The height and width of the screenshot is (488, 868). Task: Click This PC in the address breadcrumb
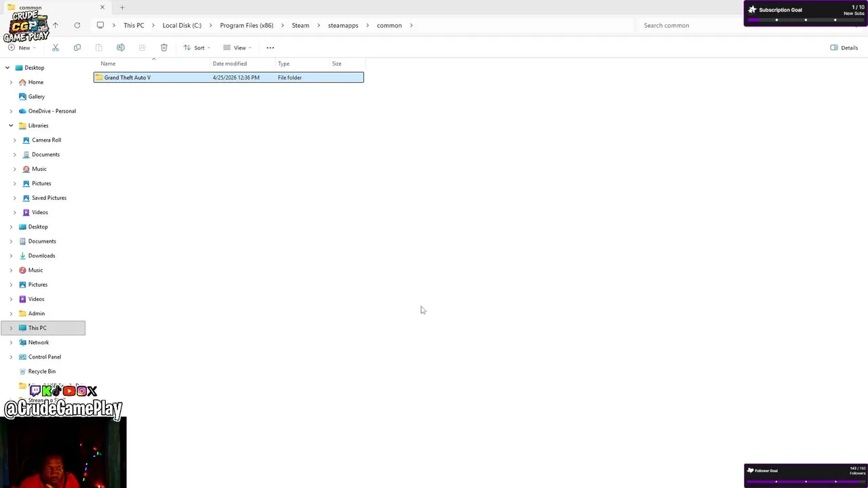pos(134,25)
